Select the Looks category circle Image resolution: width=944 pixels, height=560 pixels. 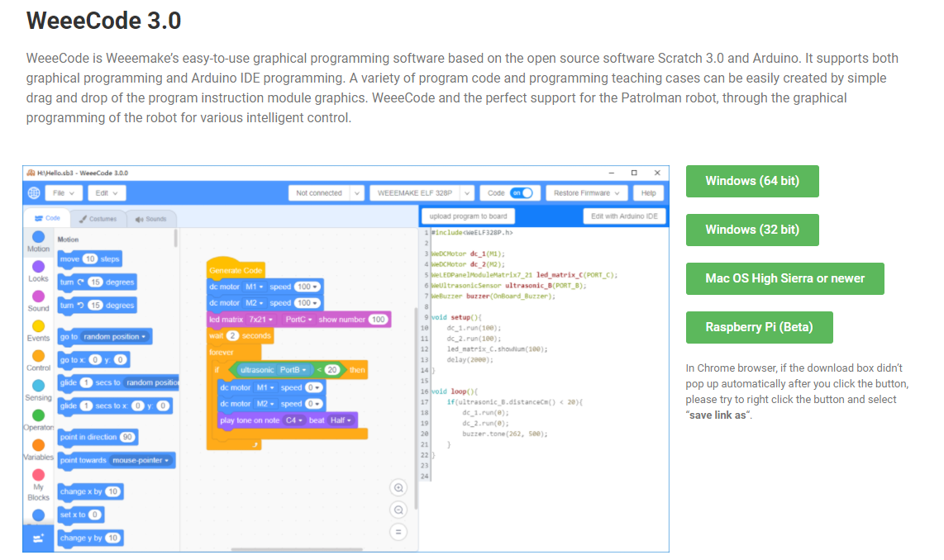(x=38, y=267)
